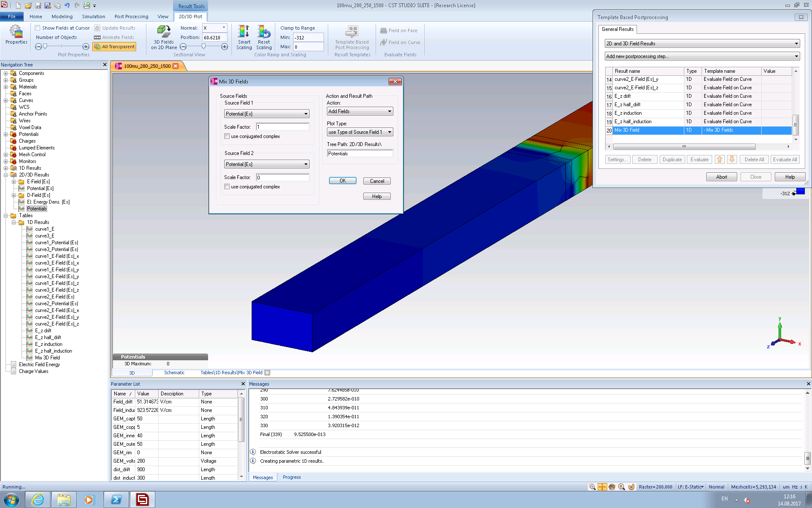The image size is (812, 508).
Task: Switch to Modeling ribbon tab
Action: [62, 17]
